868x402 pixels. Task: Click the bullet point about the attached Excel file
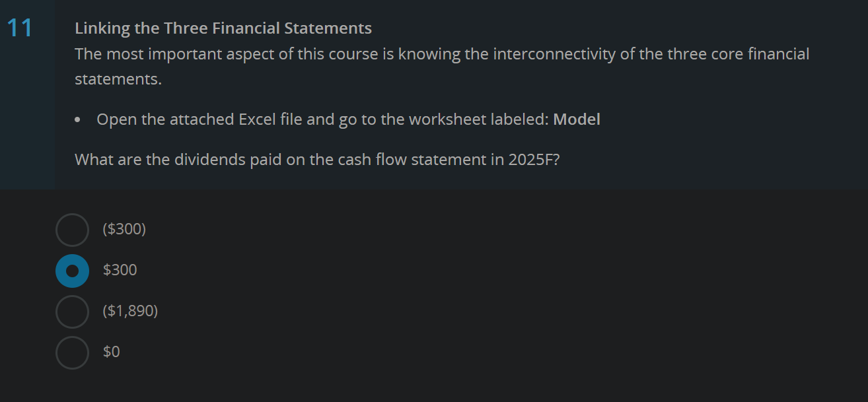coord(348,119)
